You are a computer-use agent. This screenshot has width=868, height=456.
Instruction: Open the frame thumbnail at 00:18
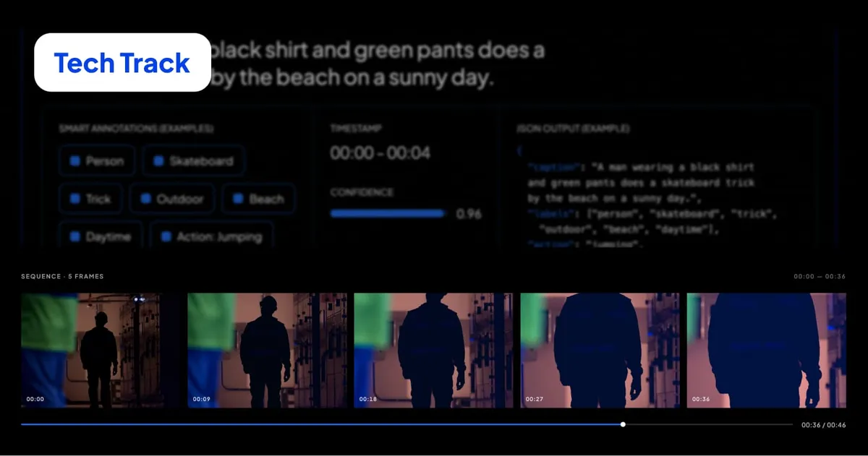point(433,350)
